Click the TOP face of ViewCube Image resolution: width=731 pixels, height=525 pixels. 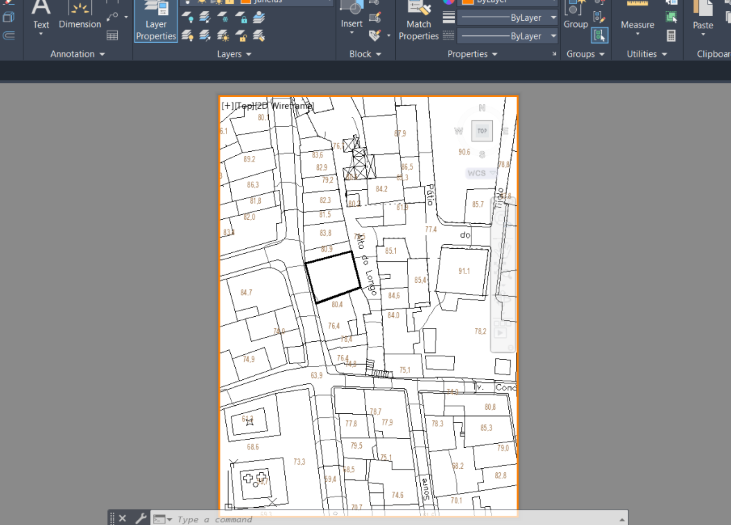[482, 131]
